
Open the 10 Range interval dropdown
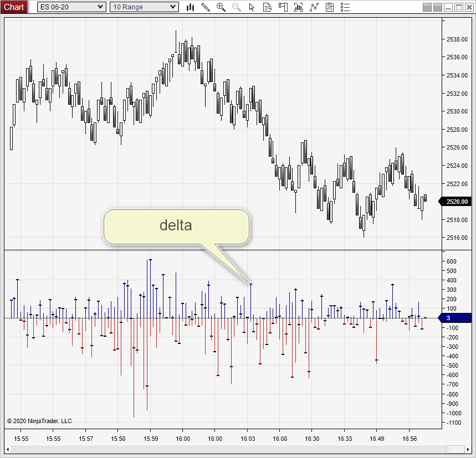[x=144, y=7]
